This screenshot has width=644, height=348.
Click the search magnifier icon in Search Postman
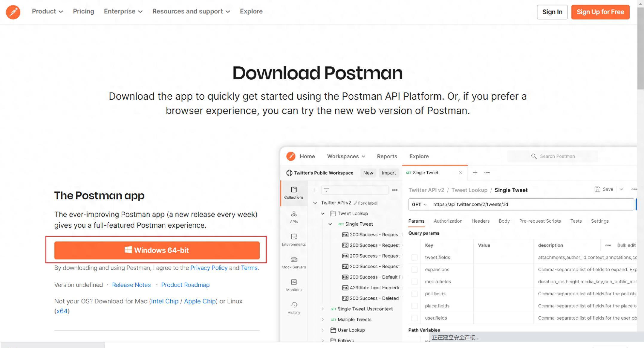coord(534,156)
